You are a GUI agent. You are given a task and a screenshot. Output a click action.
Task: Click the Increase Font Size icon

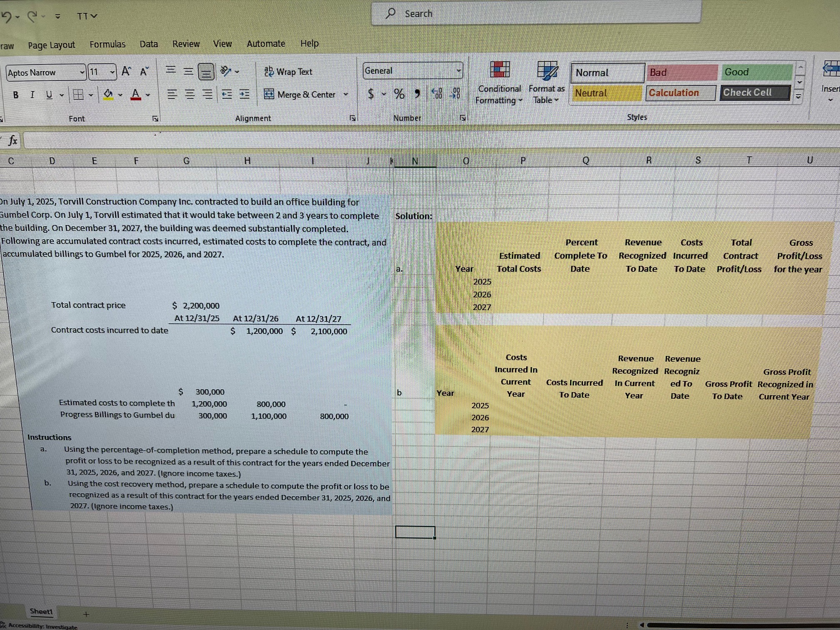coord(126,72)
